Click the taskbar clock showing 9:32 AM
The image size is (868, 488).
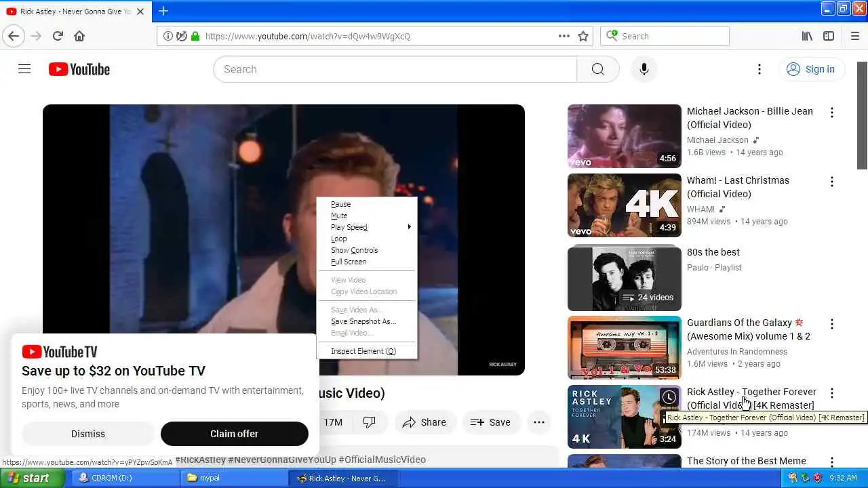point(843,478)
